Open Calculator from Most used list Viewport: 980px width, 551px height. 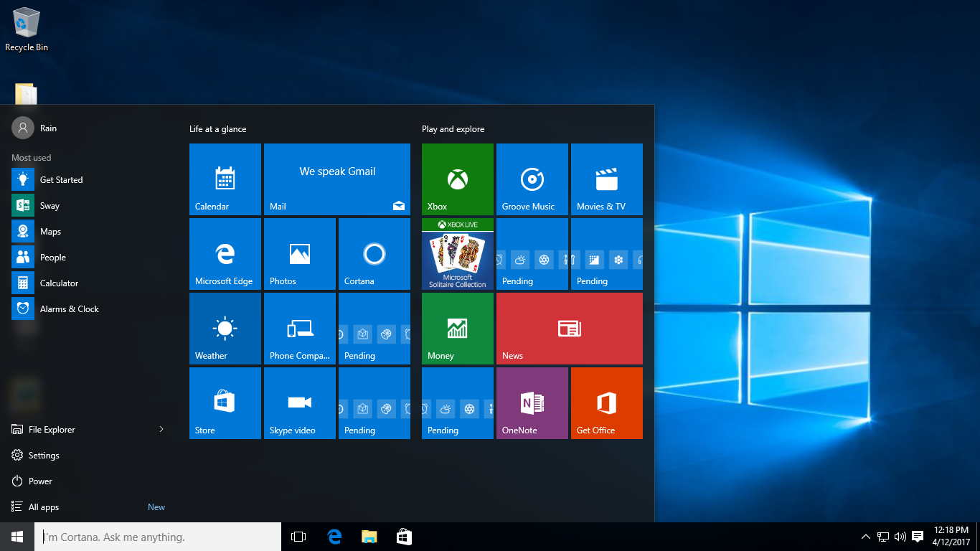[x=89, y=283]
